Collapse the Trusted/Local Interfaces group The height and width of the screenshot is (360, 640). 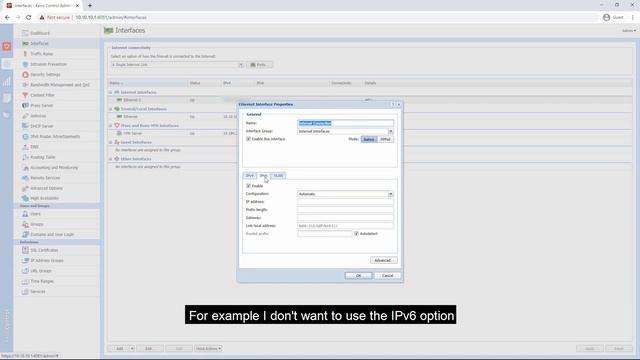pos(111,109)
